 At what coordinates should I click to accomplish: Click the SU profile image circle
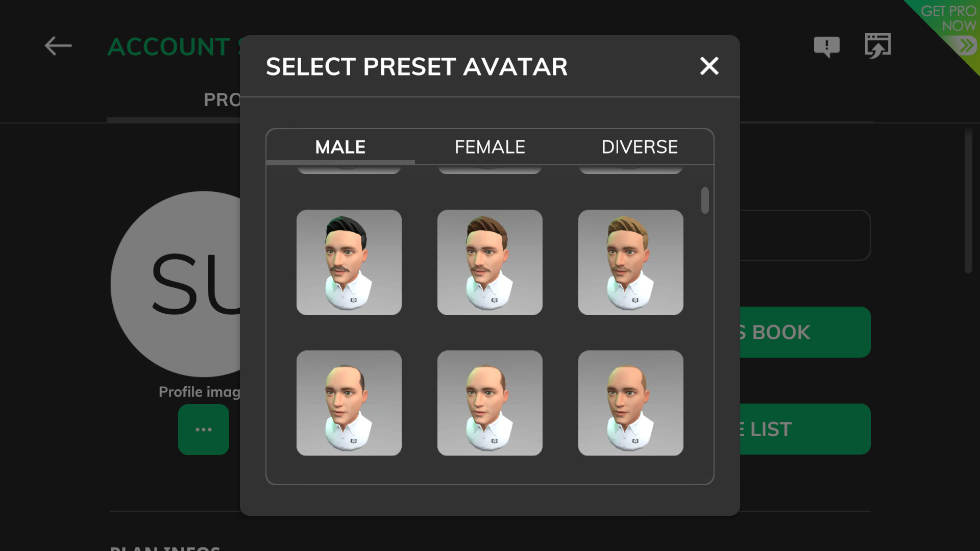(x=176, y=284)
